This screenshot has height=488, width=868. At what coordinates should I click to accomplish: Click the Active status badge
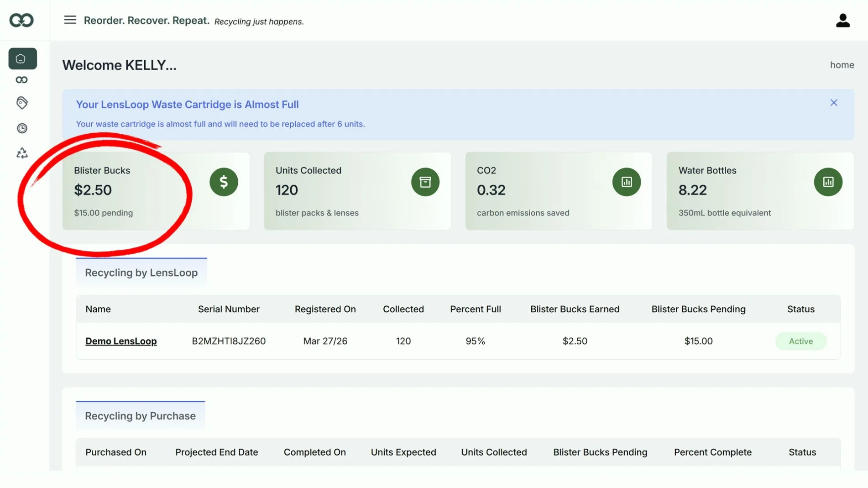pyautogui.click(x=800, y=341)
